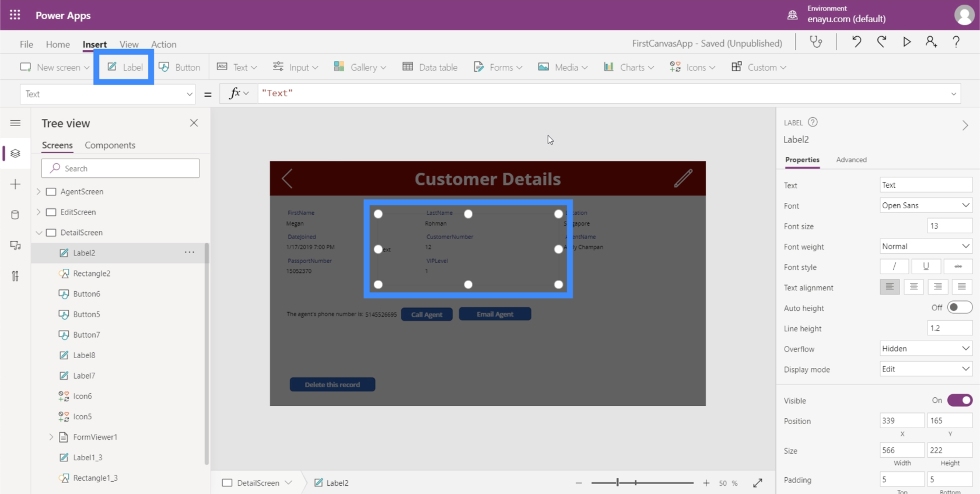Collapse the left hamburger menu
This screenshot has height=494, width=980.
pyautogui.click(x=15, y=123)
